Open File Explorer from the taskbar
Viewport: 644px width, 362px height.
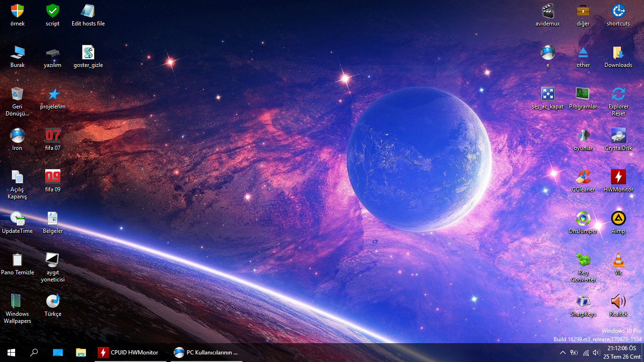(81, 353)
